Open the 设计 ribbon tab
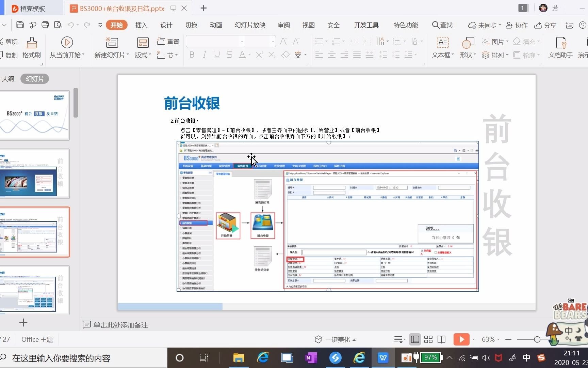Screen dimensions: 588x368 166,25
